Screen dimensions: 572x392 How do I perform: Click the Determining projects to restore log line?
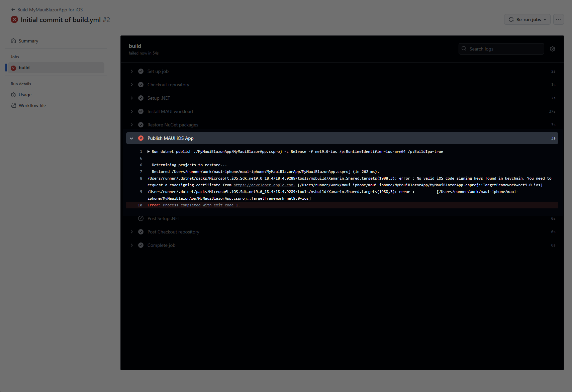189,165
